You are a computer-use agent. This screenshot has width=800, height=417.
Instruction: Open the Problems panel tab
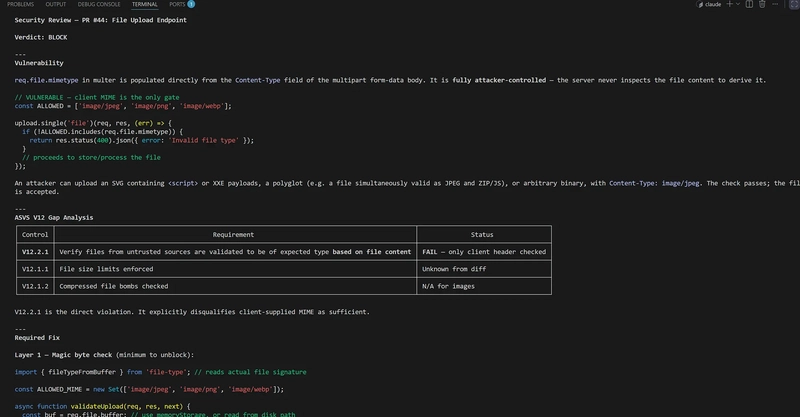pos(20,4)
